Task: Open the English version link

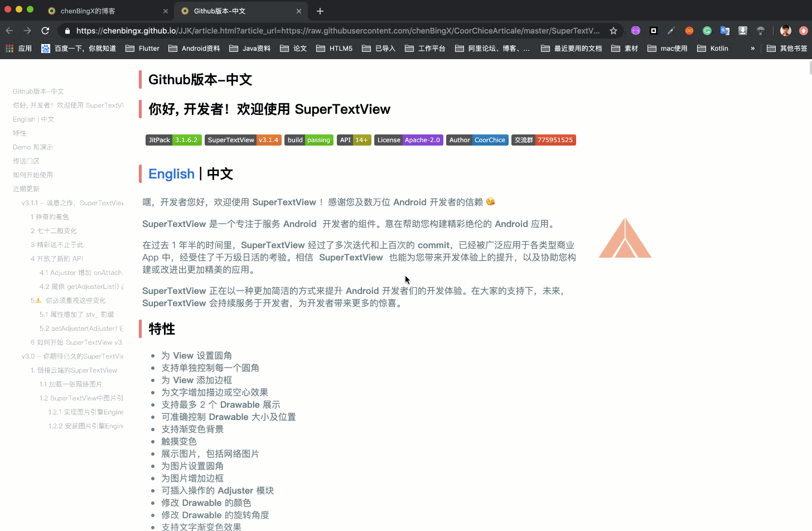Action: 171,174
